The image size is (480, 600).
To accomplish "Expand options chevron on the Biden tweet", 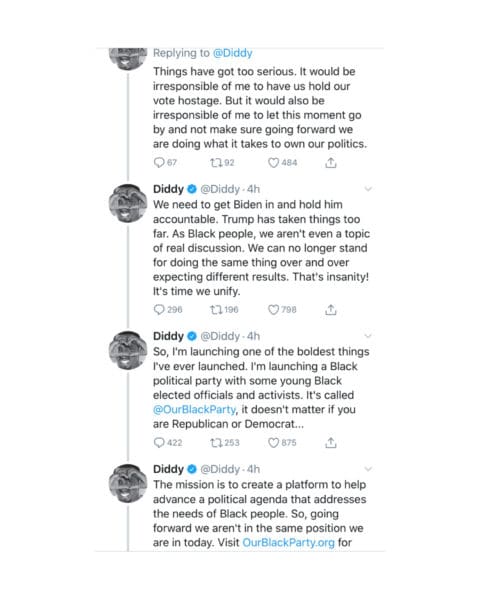I will [368, 189].
